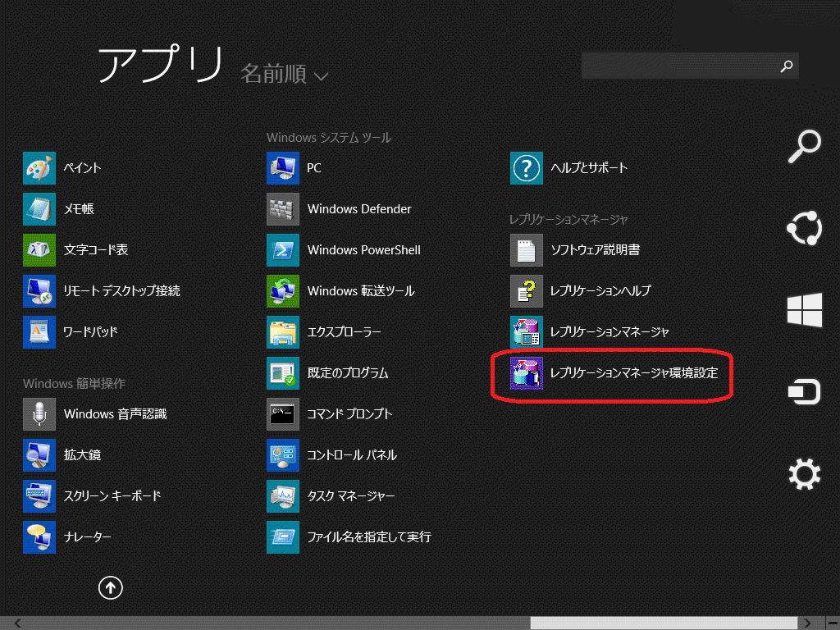This screenshot has width=840, height=630.
Task: Click the scrollbar left arrow
Action: (x=18, y=623)
